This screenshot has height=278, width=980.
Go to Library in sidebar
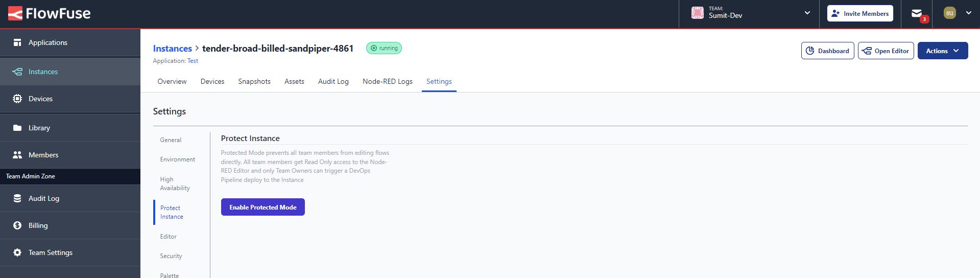click(70, 128)
